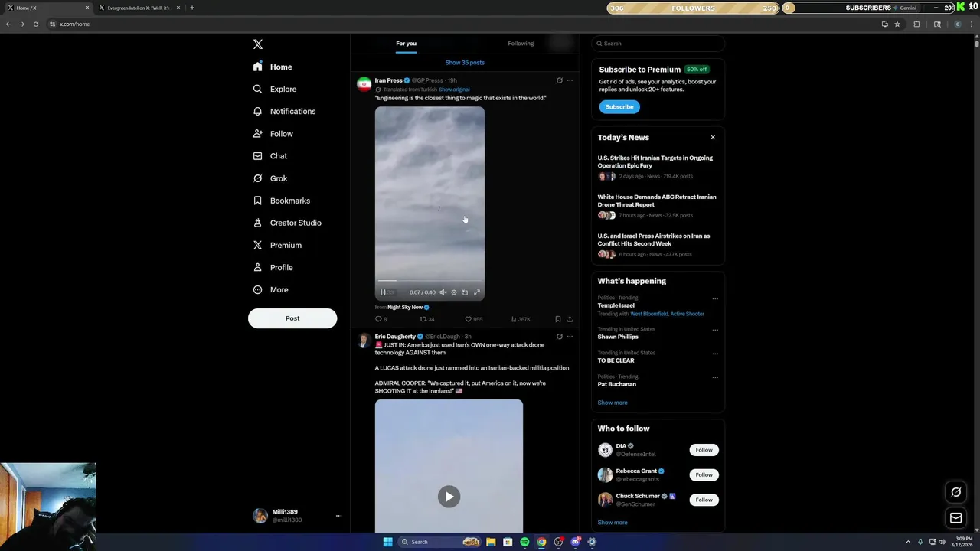Open Iran Press profile avatar

(x=364, y=84)
